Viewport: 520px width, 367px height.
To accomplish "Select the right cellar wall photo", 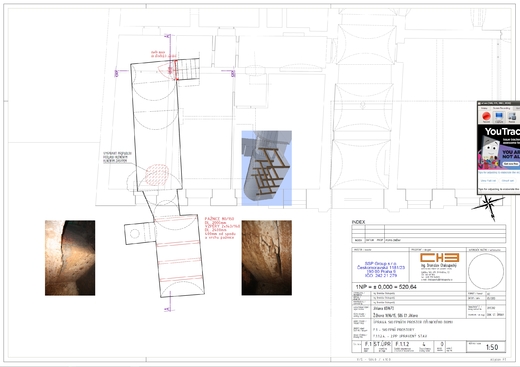I will [267, 258].
